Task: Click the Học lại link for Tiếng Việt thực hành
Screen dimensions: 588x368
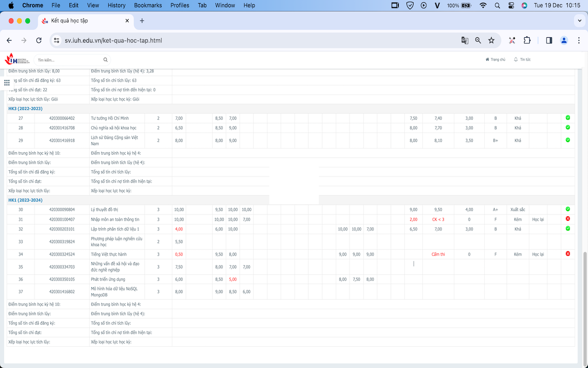Action: coord(537,253)
